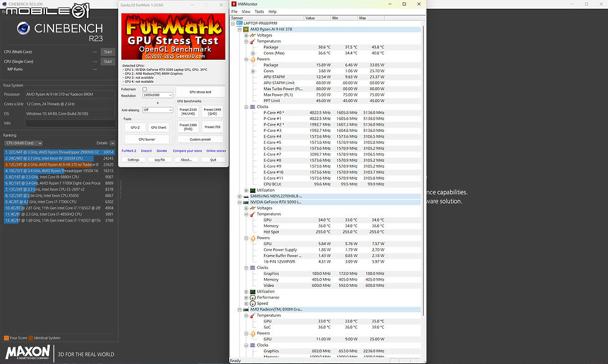Collapse the AMD Ryzen AI 9 HX 370 node
The height and width of the screenshot is (364, 608).
240,29
